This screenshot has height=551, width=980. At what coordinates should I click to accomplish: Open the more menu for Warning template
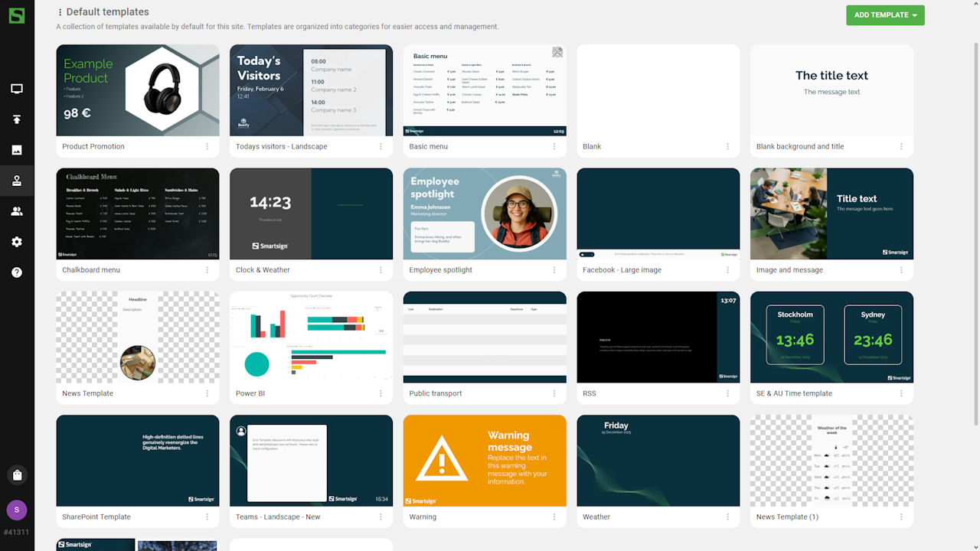tap(554, 517)
